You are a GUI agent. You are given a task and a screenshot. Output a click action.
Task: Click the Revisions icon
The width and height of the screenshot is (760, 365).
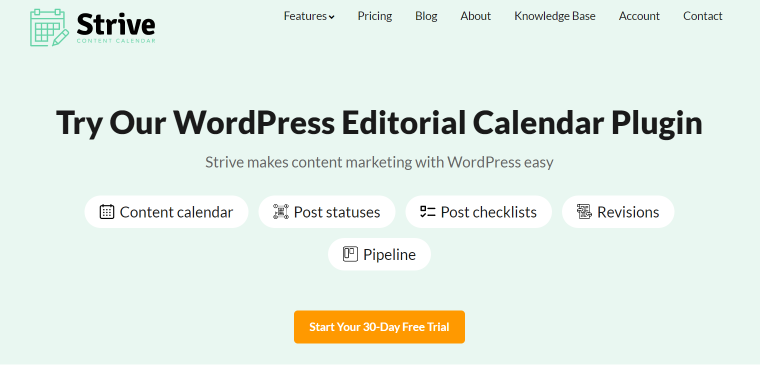pos(584,212)
